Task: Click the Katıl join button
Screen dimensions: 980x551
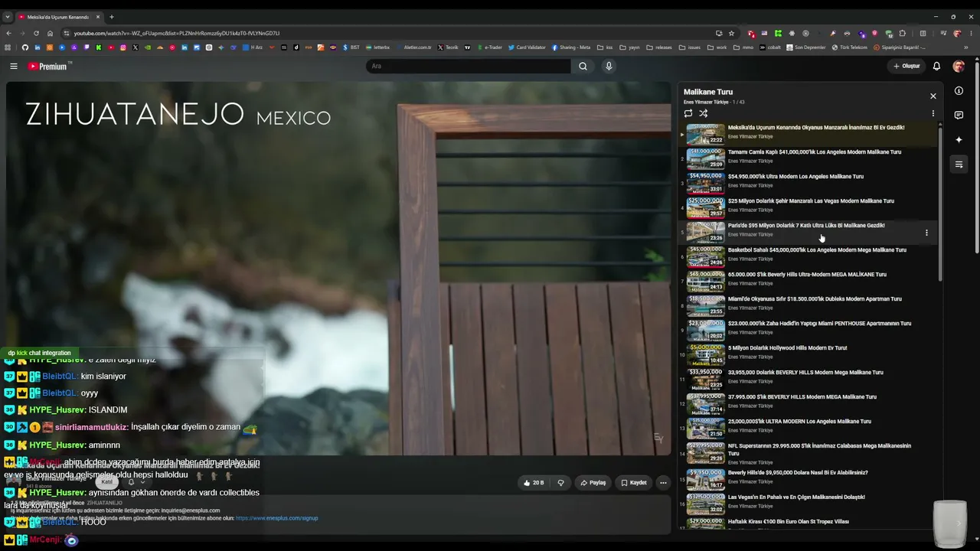Action: pyautogui.click(x=107, y=481)
